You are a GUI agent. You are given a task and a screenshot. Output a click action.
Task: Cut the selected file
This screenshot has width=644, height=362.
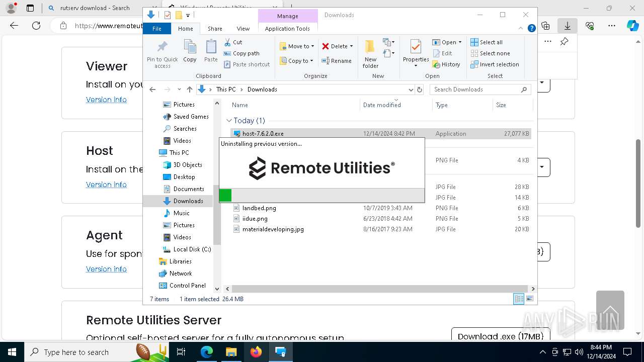tap(233, 42)
